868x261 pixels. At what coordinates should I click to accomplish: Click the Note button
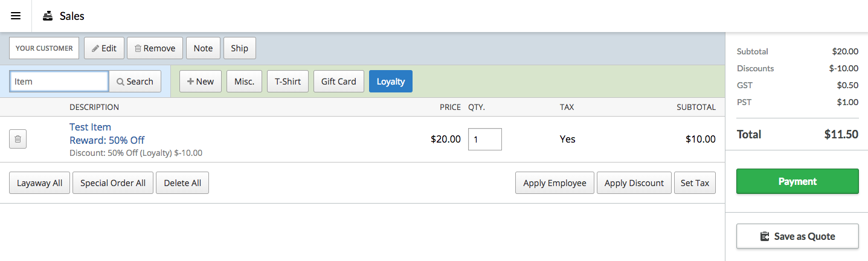(x=203, y=48)
